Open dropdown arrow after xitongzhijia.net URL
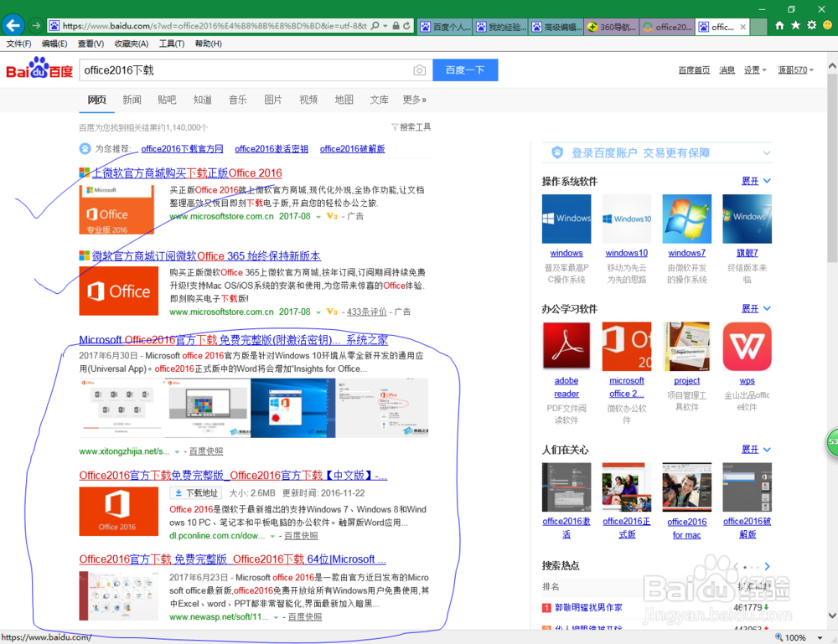 point(177,451)
